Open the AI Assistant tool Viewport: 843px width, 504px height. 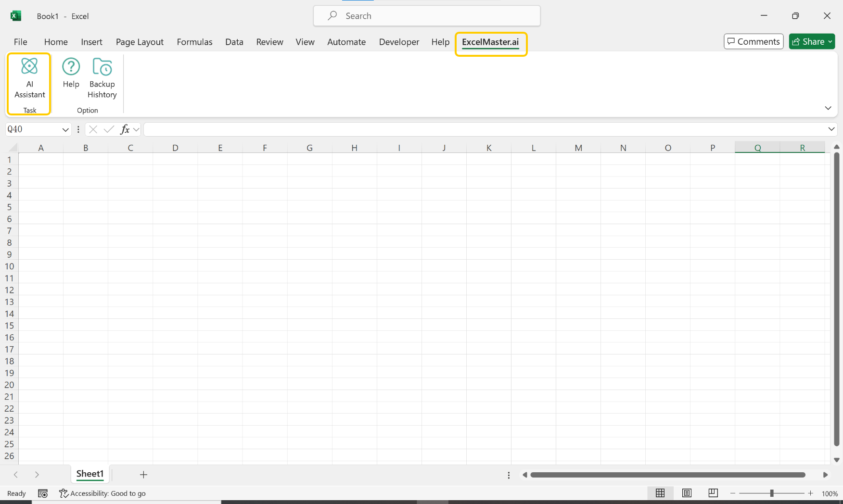29,78
